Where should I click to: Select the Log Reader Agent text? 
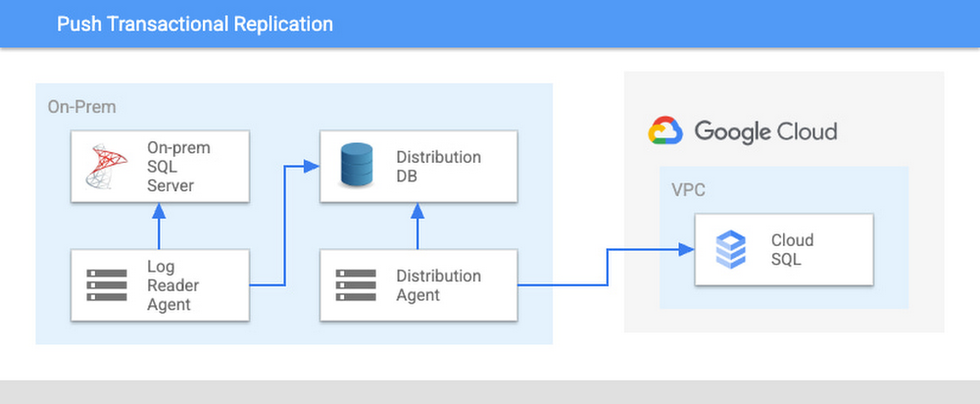pyautogui.click(x=173, y=285)
